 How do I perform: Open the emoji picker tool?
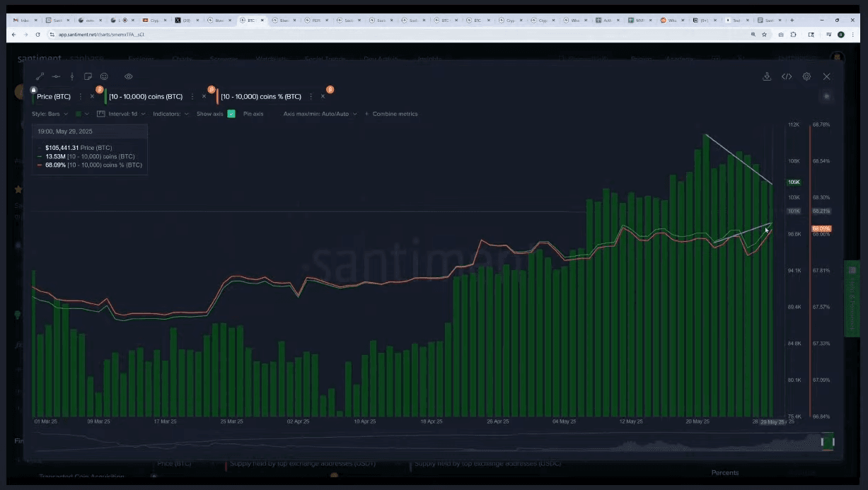coord(104,76)
